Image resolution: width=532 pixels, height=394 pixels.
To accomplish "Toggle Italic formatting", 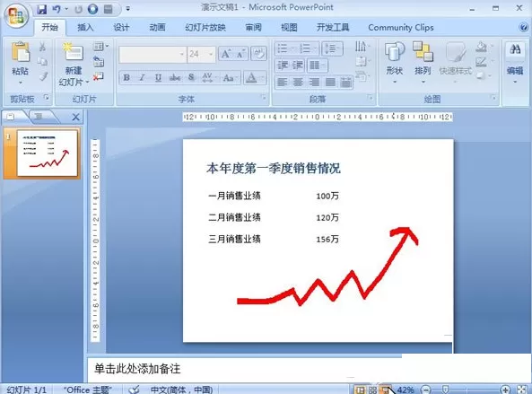I will (142, 78).
